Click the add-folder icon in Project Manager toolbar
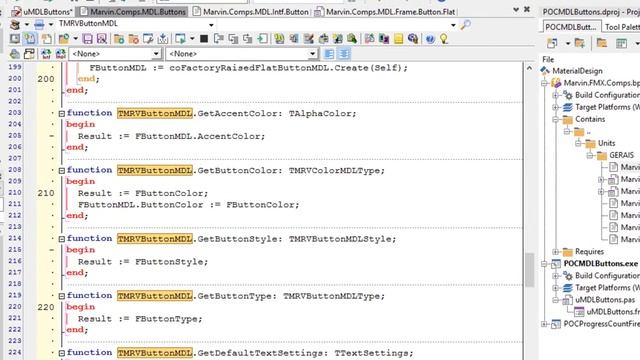This screenshot has width=640, height=360. click(x=579, y=43)
